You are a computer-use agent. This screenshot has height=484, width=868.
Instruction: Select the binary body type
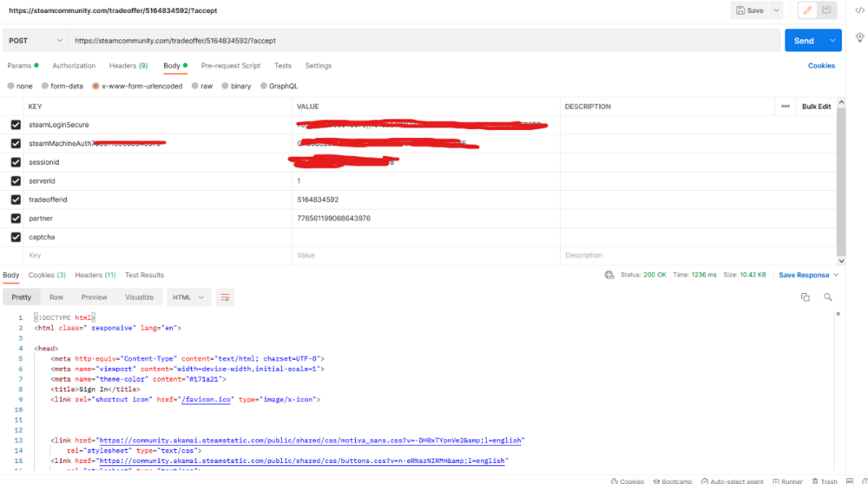pyautogui.click(x=225, y=86)
